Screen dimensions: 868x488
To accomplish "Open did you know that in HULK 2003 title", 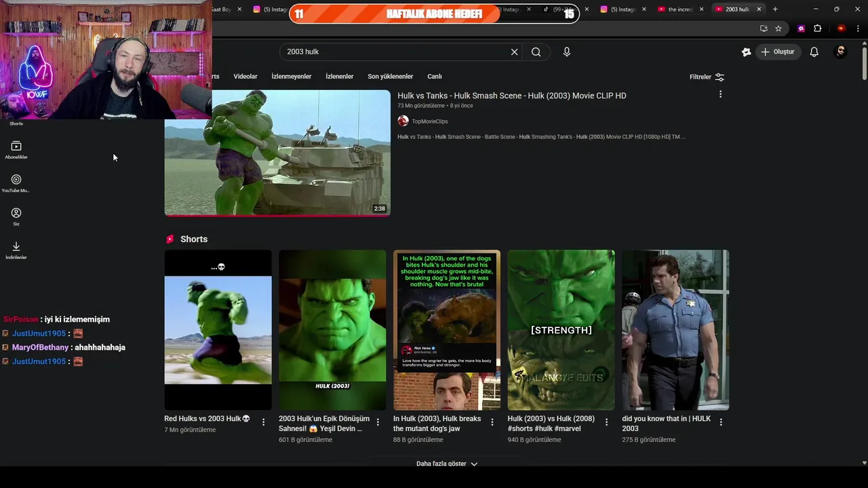I will pos(666,424).
